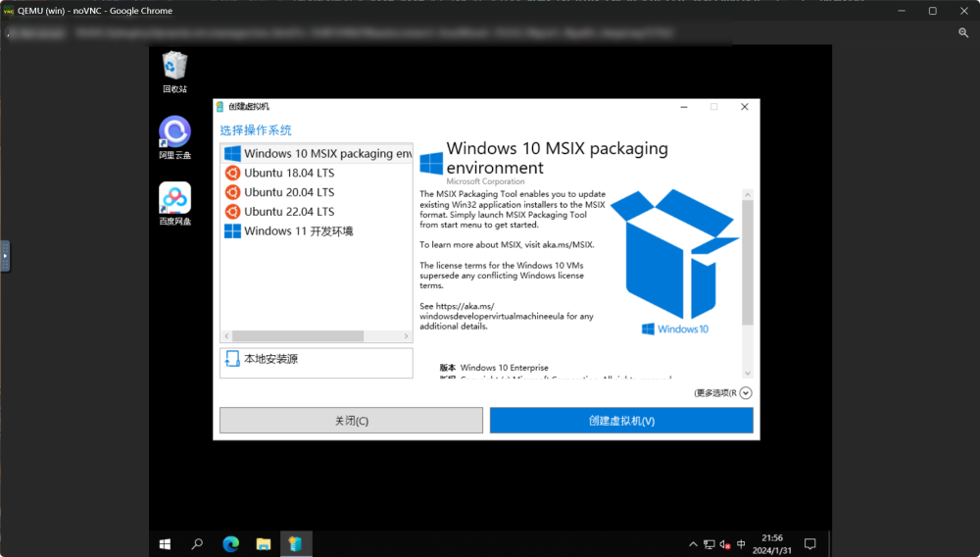This screenshot has width=980, height=557.
Task: Select Windows 11 开发环境 entry
Action: pyautogui.click(x=317, y=230)
